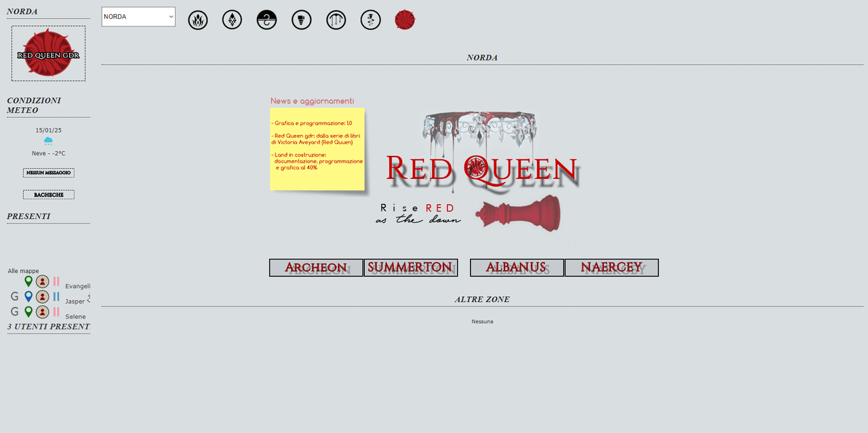
Task: Open the Bacheche boards button
Action: [48, 194]
